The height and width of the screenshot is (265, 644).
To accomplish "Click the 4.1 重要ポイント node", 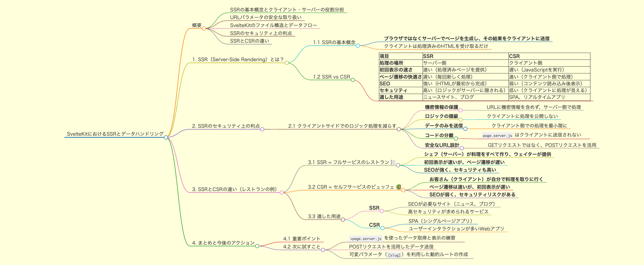I will (301, 239).
